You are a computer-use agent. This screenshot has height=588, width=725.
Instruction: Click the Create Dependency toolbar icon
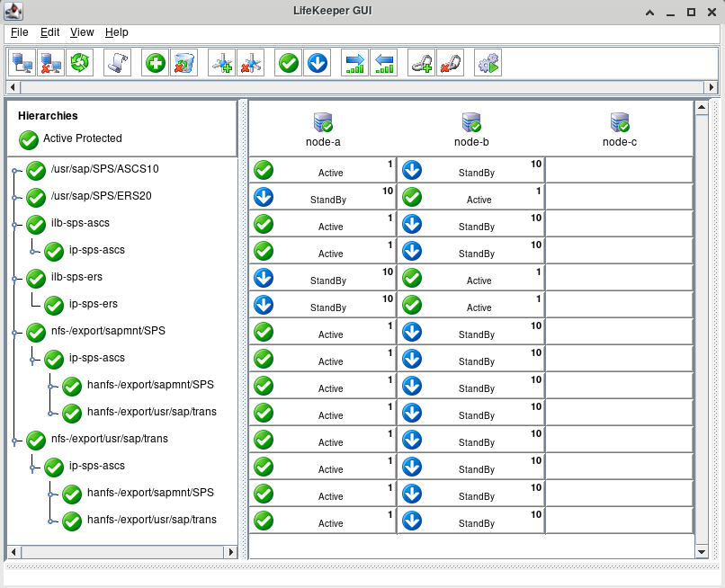click(x=222, y=62)
